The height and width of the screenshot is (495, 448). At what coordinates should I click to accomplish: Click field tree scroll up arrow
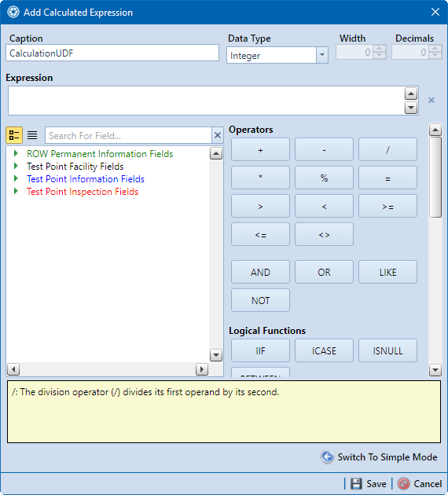[x=216, y=153]
